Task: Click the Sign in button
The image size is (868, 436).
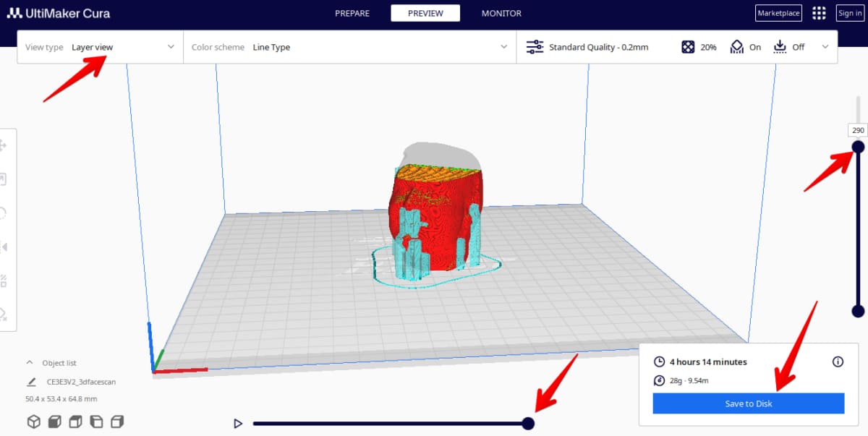Action: [849, 13]
